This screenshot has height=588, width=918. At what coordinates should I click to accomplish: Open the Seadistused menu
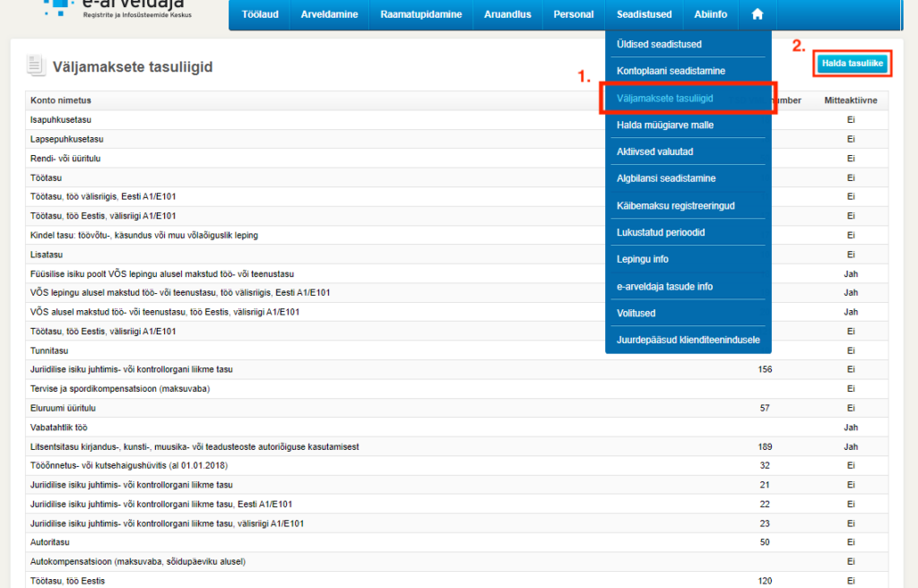tap(644, 14)
